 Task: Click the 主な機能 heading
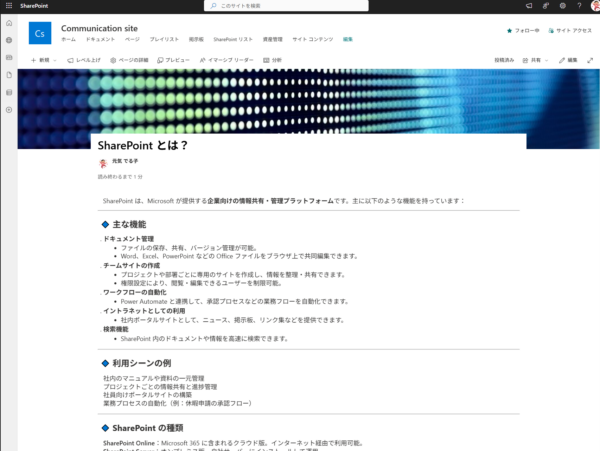tap(129, 224)
